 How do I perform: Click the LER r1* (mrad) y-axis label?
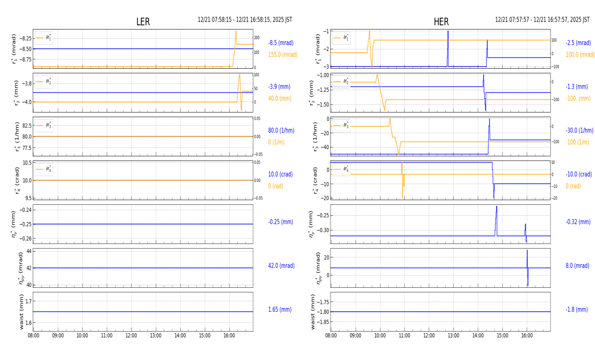tap(14, 49)
